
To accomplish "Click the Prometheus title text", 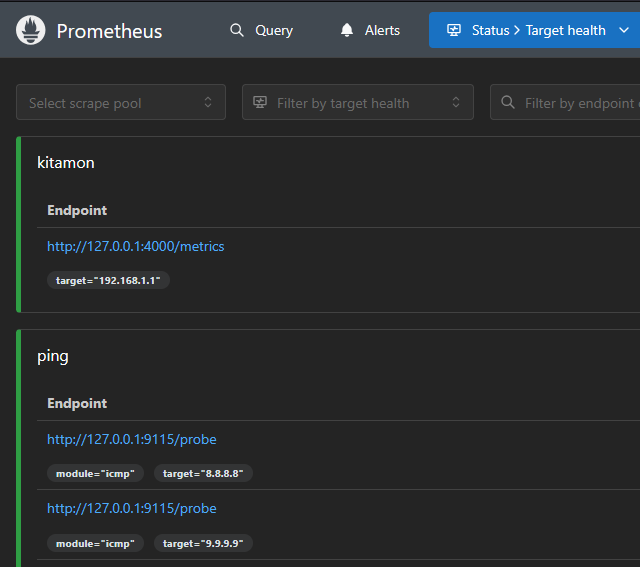I will [x=109, y=31].
